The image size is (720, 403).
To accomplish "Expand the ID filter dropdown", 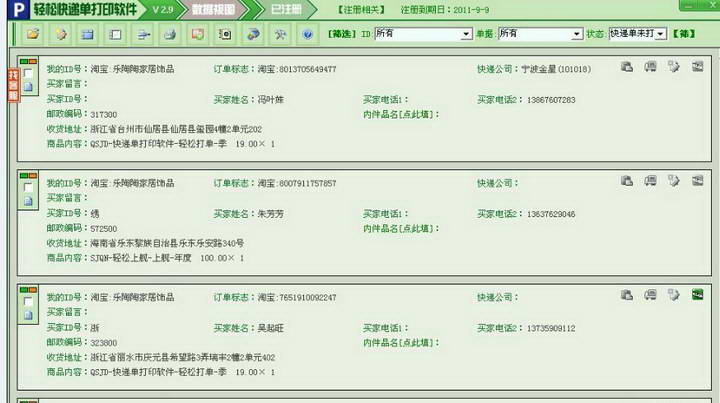I will [x=466, y=34].
